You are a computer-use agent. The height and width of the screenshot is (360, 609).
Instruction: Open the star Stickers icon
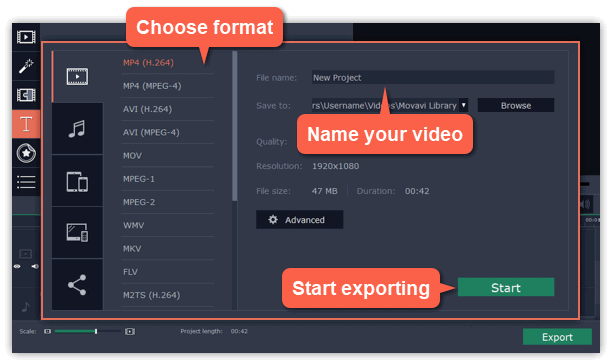(x=26, y=153)
